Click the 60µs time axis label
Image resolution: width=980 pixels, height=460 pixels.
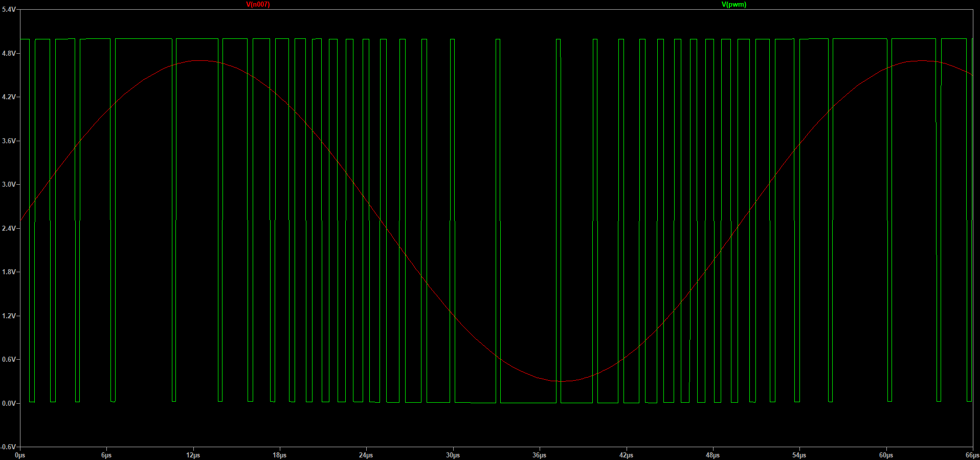[x=886, y=455]
